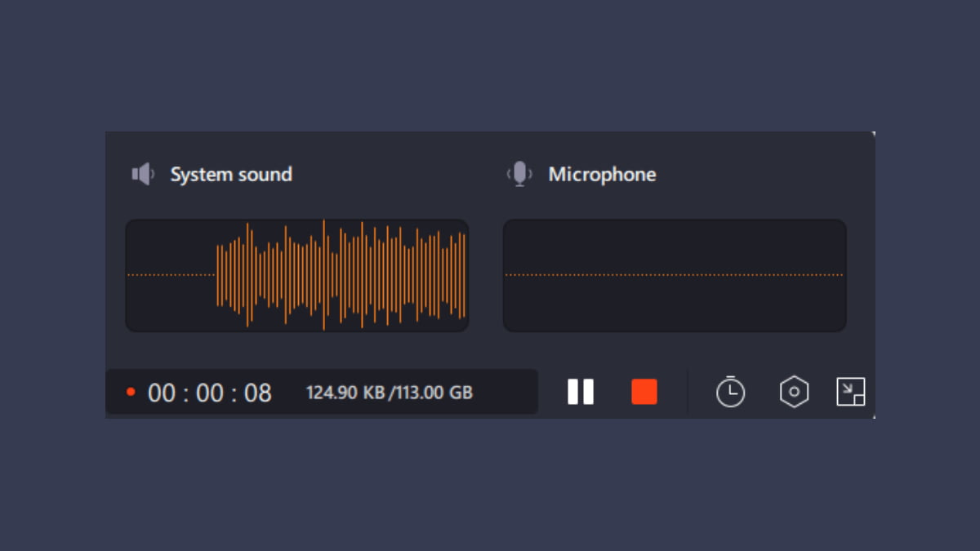Click the System sound label
The image size is (980, 551).
[230, 175]
